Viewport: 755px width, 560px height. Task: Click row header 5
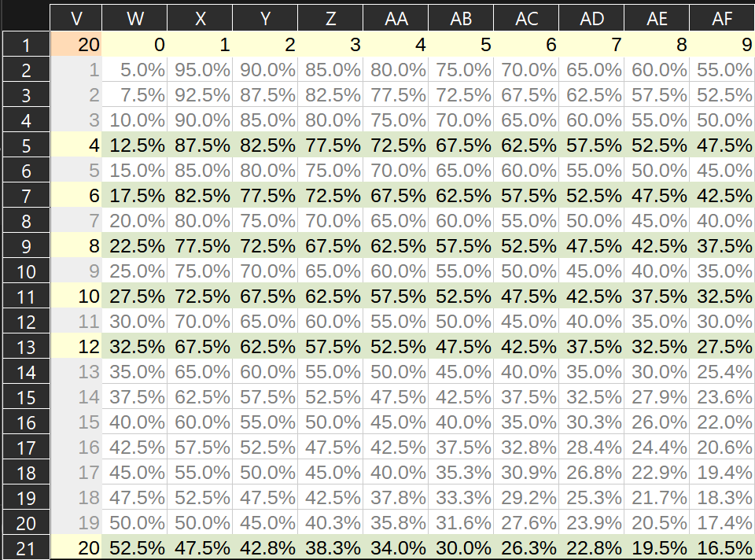coord(25,146)
